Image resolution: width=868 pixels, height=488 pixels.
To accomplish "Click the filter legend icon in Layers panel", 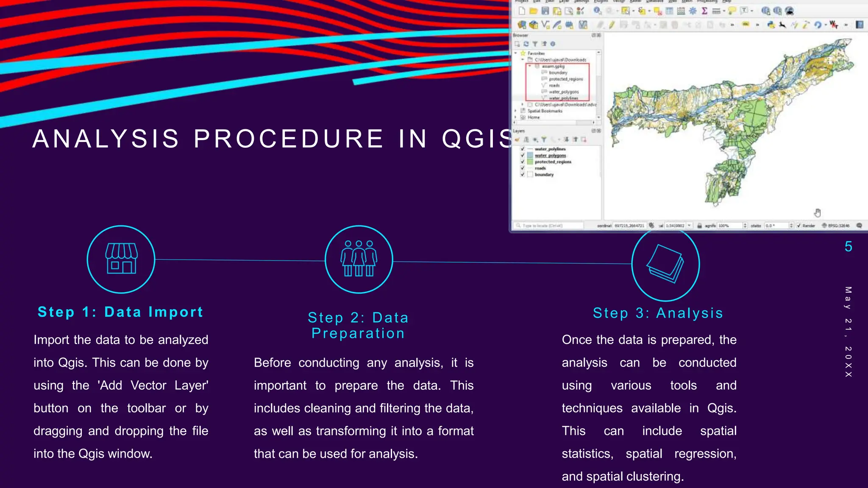I will point(544,139).
